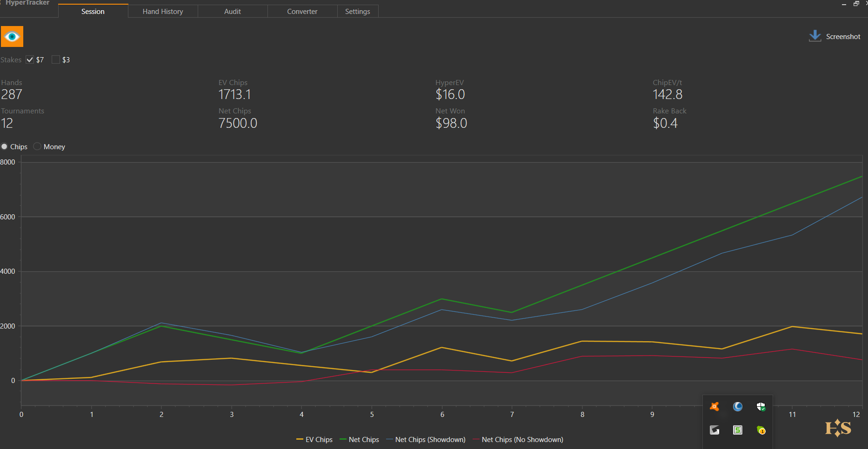This screenshot has width=868, height=449.
Task: Click the Rake Back stat label
Action: pyautogui.click(x=669, y=111)
